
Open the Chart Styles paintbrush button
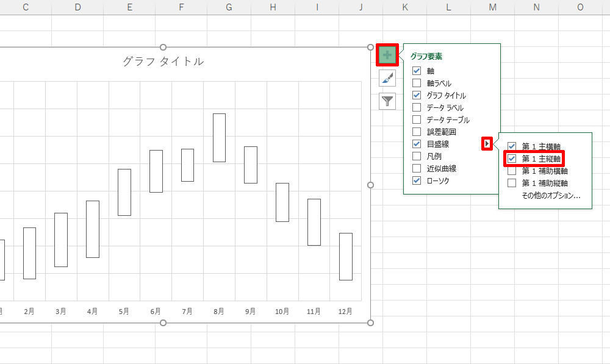(x=387, y=78)
